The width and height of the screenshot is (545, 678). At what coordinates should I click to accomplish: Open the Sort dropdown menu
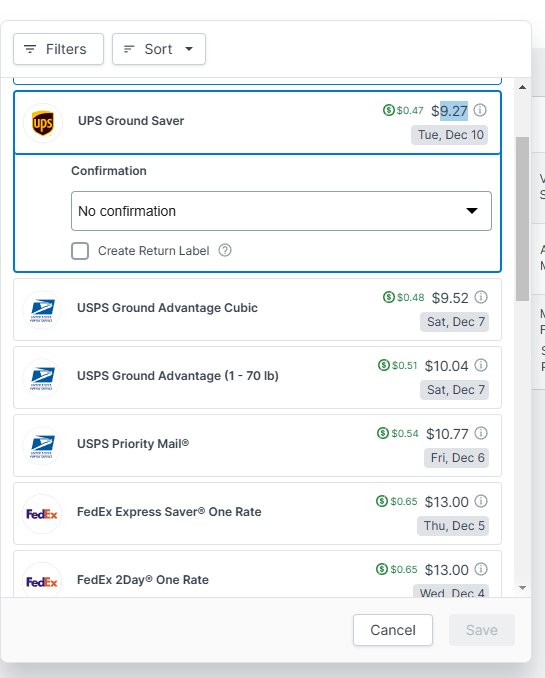point(159,49)
